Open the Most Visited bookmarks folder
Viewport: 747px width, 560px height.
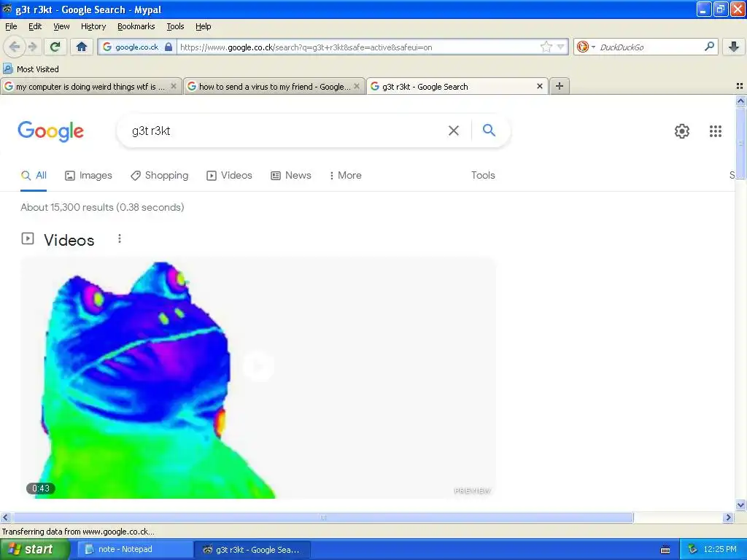tap(31, 69)
